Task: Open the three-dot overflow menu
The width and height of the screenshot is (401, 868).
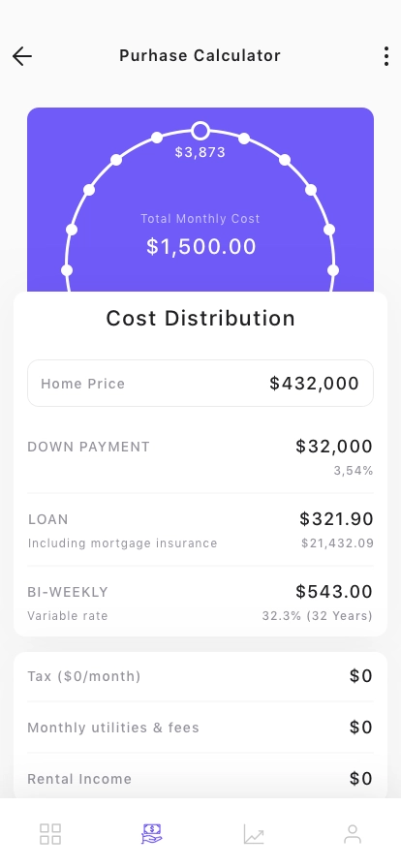Action: pos(386,56)
